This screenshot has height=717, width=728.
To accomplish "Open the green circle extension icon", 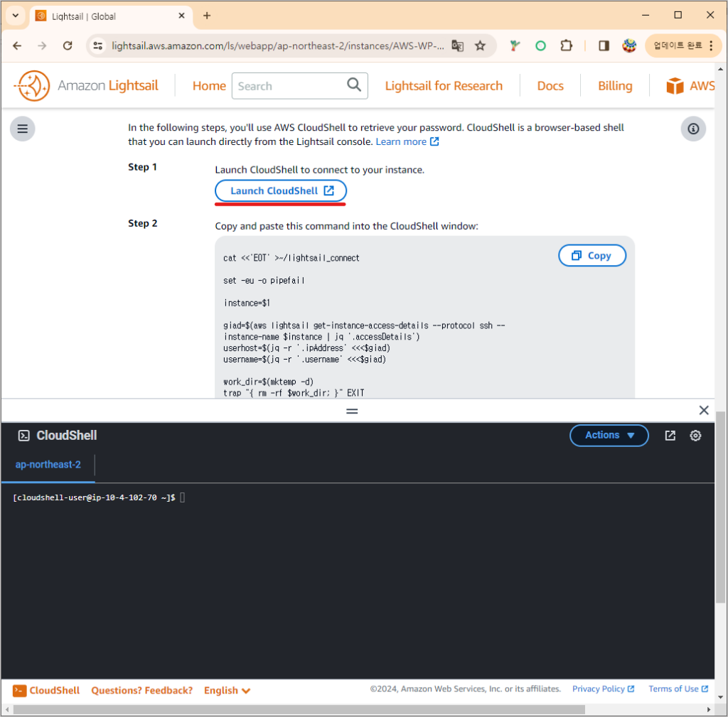I will 540,45.
